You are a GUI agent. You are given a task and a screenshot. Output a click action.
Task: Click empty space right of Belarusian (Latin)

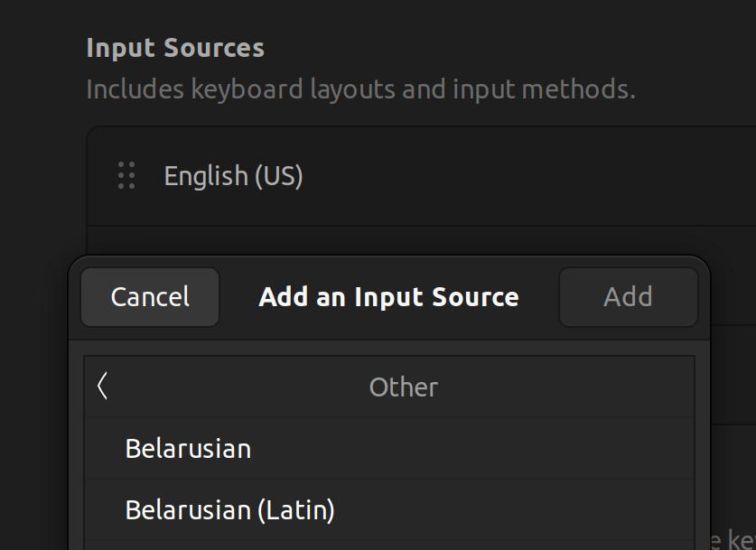524,510
